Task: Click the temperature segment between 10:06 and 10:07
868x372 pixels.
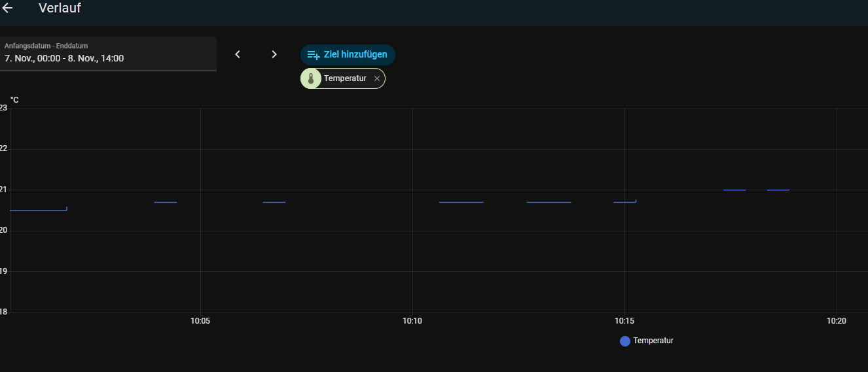Action: pyautogui.click(x=274, y=203)
